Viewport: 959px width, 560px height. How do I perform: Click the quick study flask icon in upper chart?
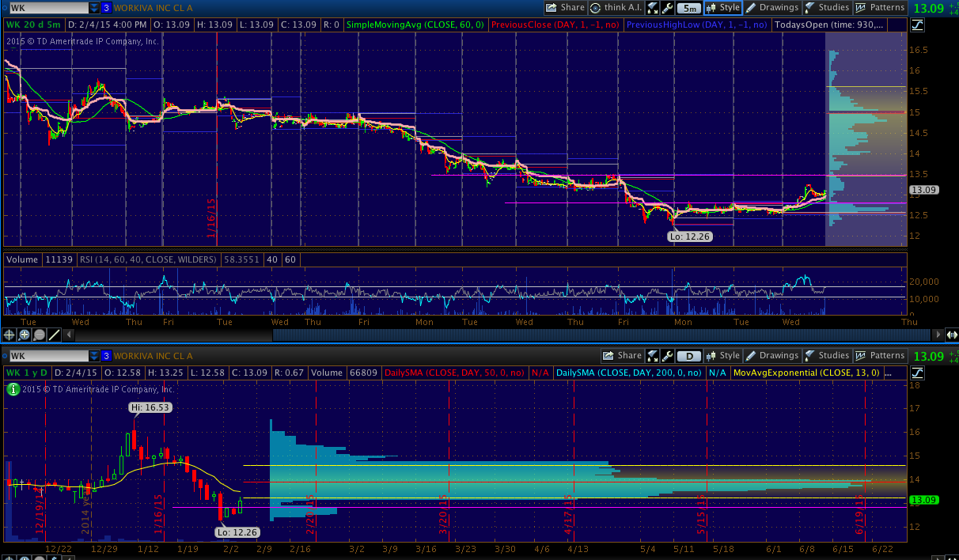(x=653, y=8)
